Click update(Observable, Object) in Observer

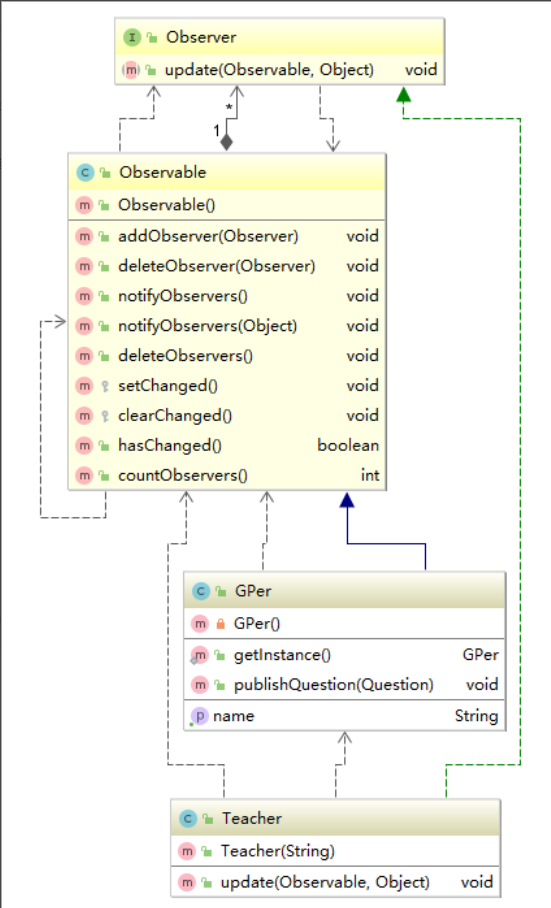269,70
